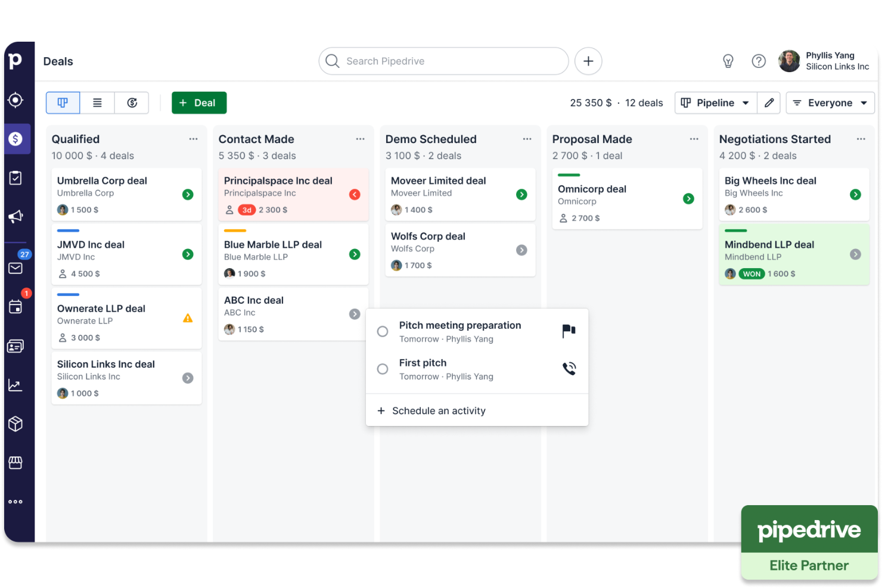Screen dimensions: 882x588
Task: Click green arrow on Blue Marble LLP deal
Action: click(x=355, y=254)
